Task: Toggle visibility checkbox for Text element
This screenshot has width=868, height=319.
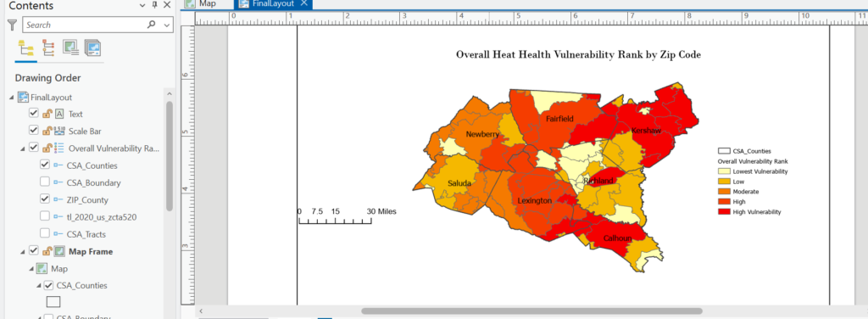Action: tap(33, 113)
